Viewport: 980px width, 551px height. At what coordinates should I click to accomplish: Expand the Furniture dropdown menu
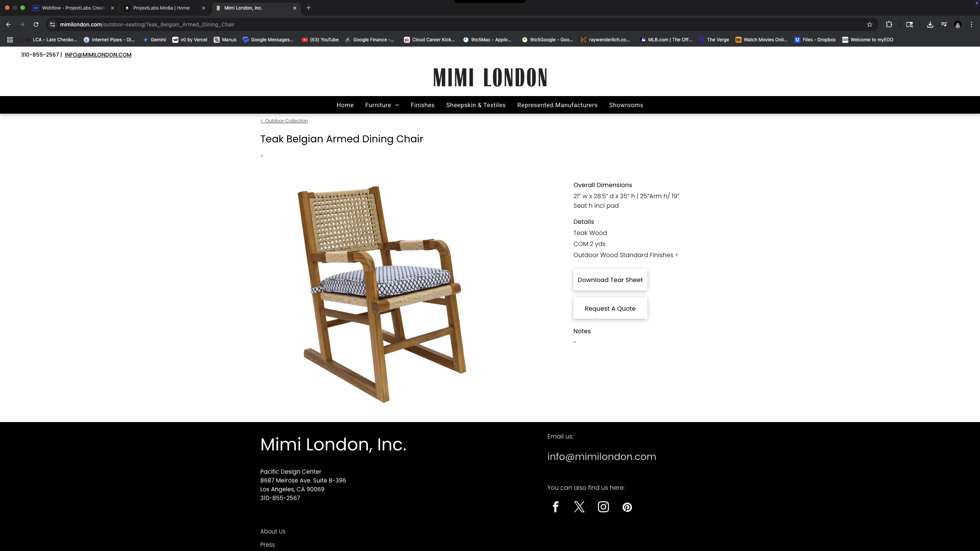click(382, 105)
